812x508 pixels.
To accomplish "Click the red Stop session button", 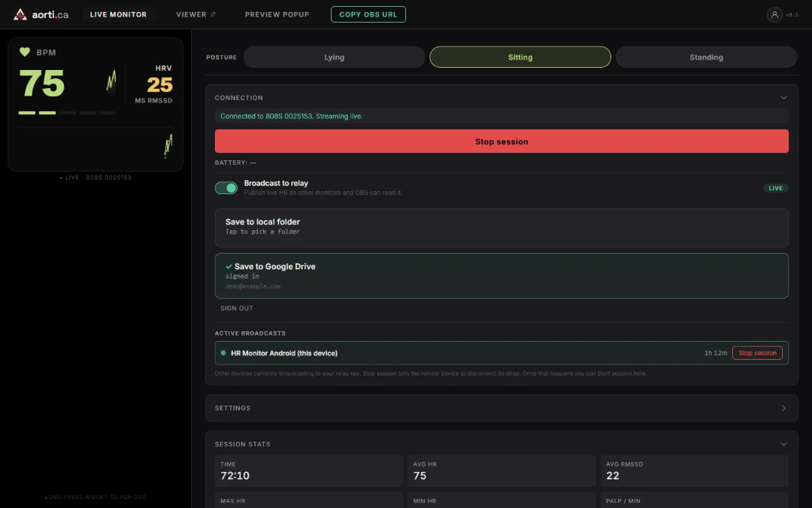I will pos(501,141).
